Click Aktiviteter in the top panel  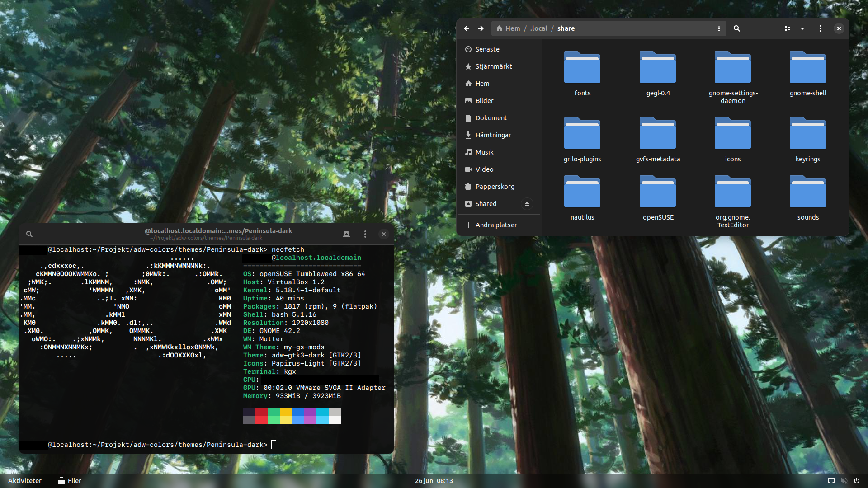pos(25,481)
